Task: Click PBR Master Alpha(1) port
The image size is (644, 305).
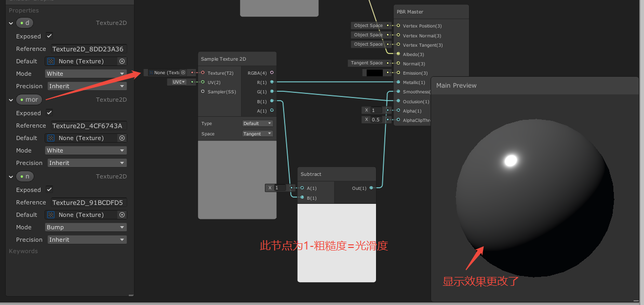Action: (398, 110)
